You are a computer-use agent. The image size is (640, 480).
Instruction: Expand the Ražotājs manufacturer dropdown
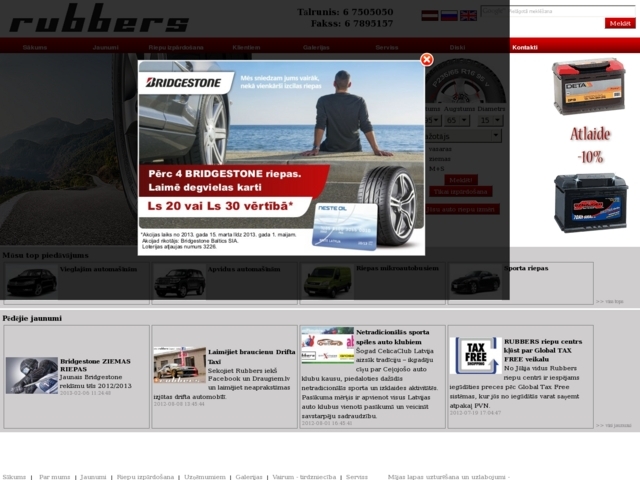click(x=463, y=136)
